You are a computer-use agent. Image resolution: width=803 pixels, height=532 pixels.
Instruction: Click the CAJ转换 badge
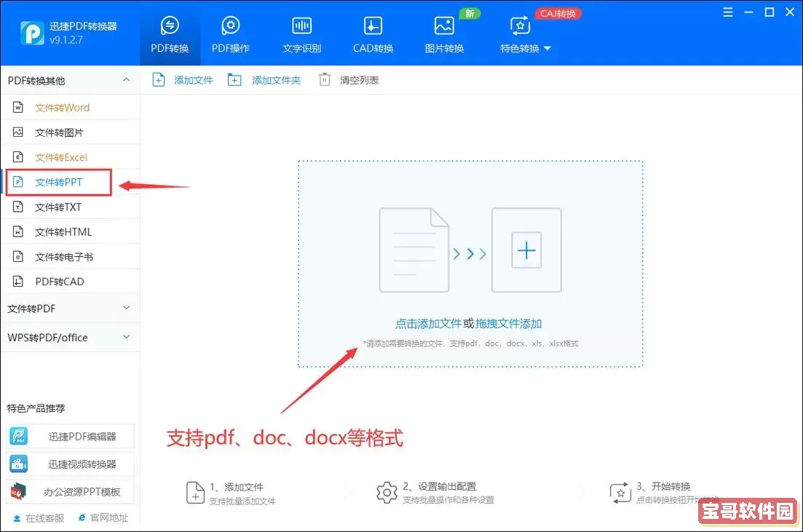(x=558, y=13)
